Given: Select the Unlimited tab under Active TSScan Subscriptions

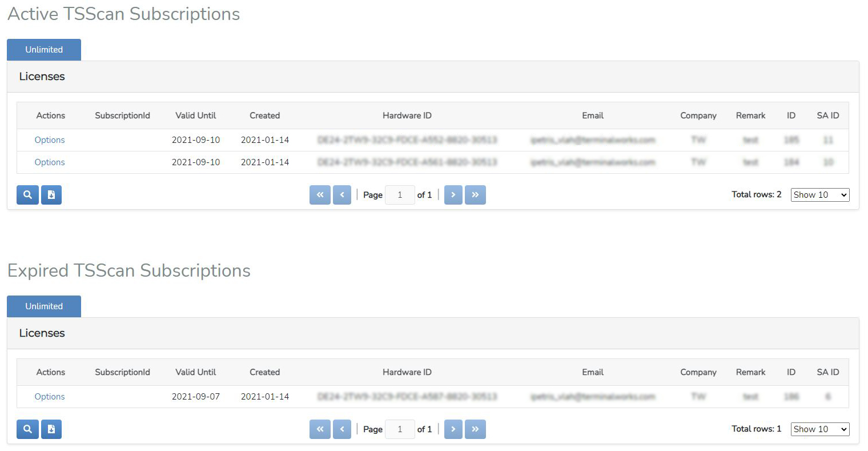Looking at the screenshot, I should [44, 50].
